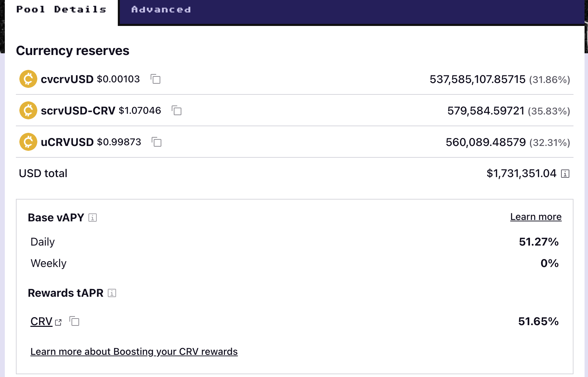Click the Base vAPY info icon

(x=92, y=218)
